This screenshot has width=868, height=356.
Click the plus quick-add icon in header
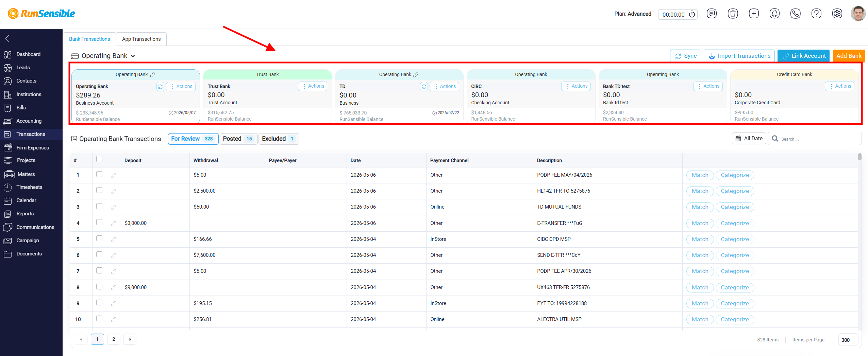click(754, 14)
